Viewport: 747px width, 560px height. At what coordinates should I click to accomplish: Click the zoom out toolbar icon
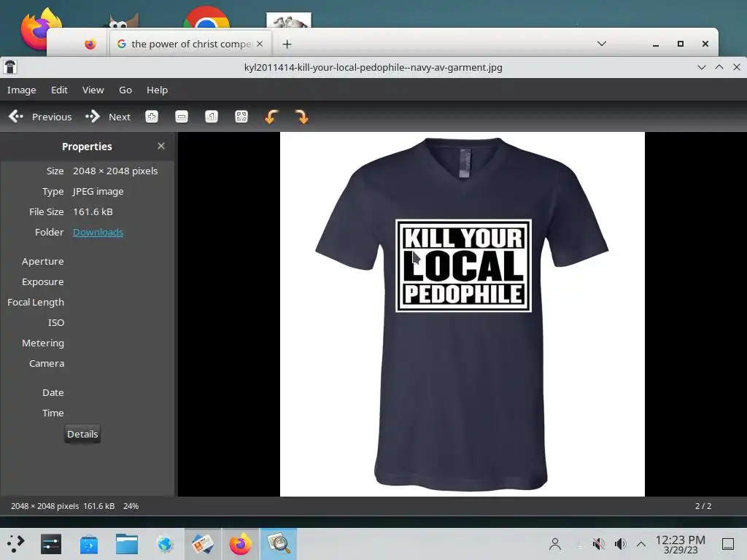point(182,117)
